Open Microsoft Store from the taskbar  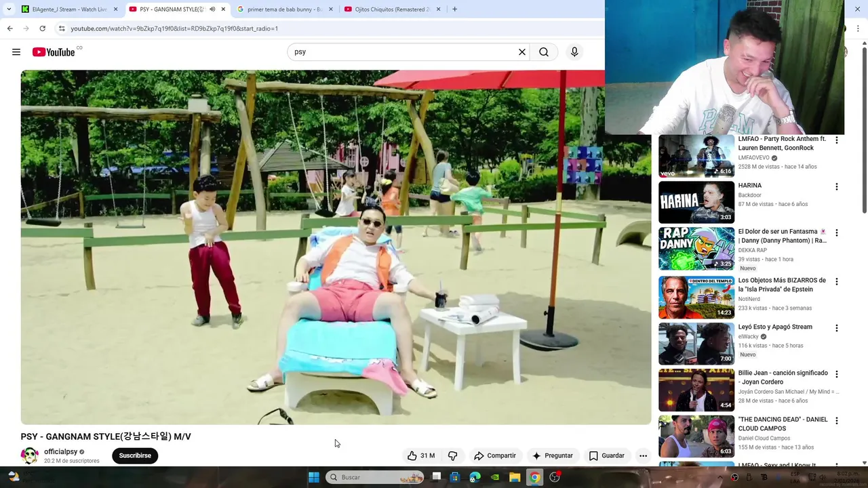tap(454, 477)
